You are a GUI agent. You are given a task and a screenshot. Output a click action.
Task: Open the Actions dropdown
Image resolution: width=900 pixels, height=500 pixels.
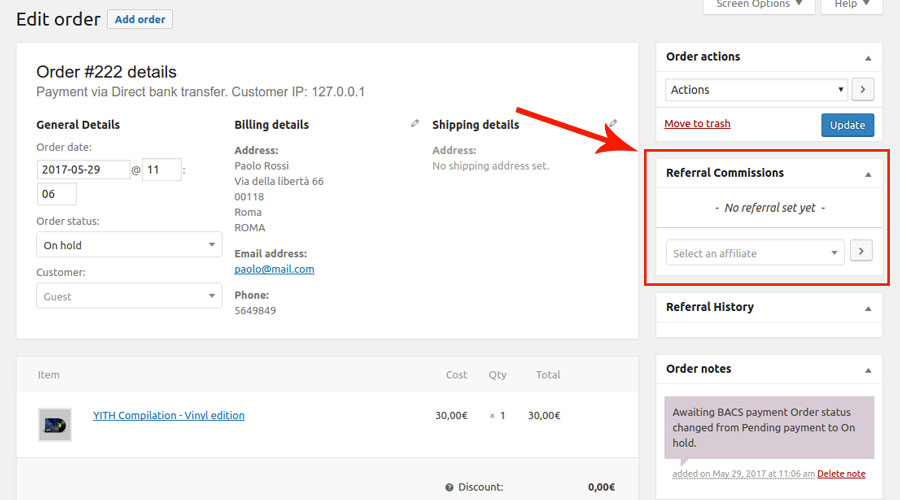coord(756,90)
